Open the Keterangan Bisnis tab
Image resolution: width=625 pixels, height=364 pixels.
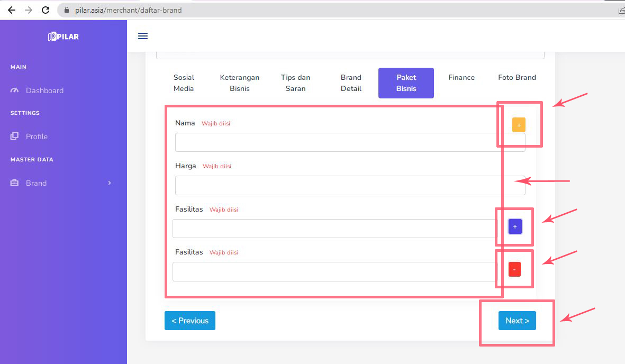[x=240, y=83]
